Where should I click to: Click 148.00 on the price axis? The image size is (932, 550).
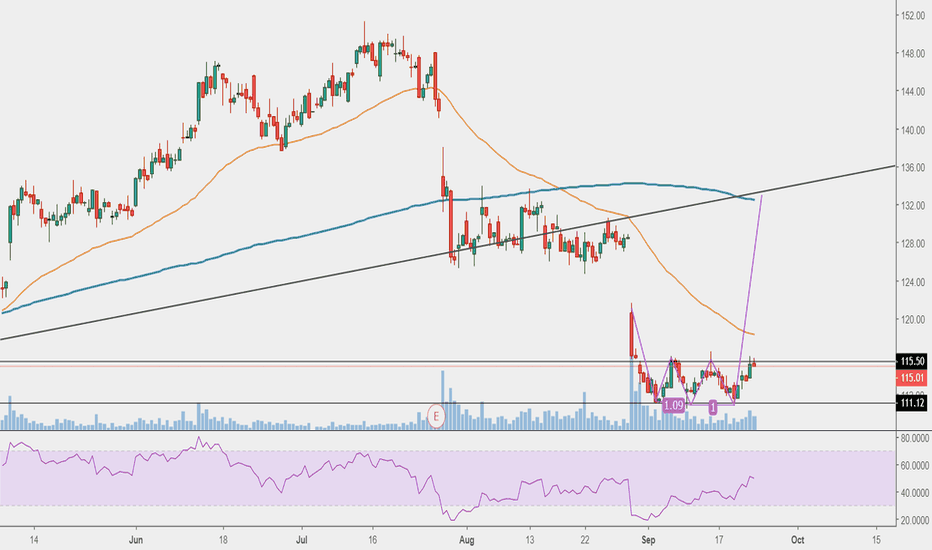[912, 54]
